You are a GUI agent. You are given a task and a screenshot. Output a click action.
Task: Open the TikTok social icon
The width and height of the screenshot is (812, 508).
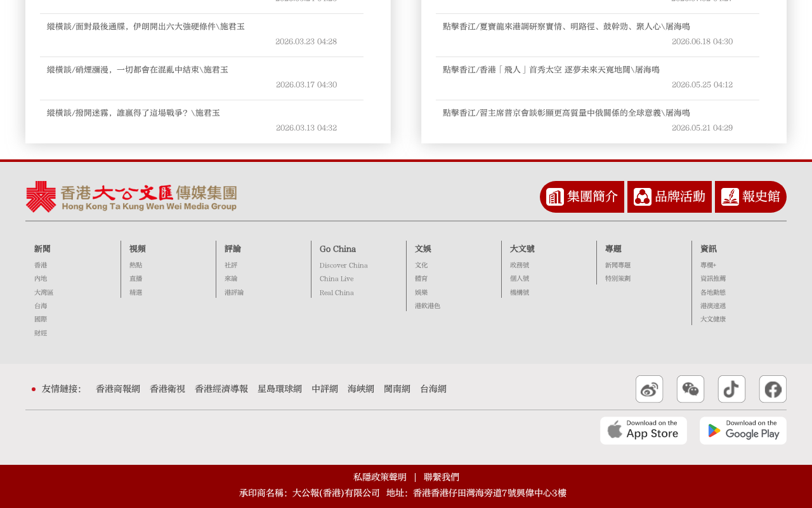731,389
